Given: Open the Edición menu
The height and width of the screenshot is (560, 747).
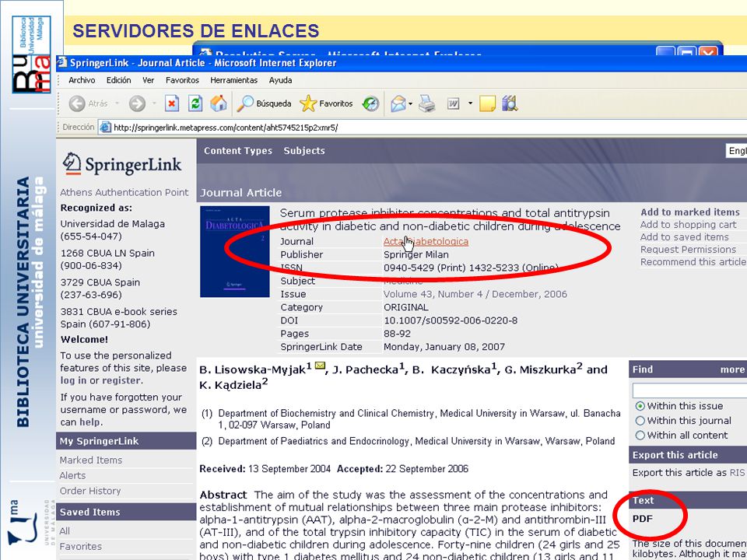Looking at the screenshot, I should (x=118, y=80).
